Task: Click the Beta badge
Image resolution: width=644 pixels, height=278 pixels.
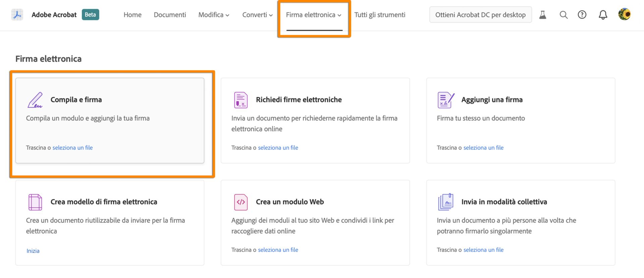Action: click(x=90, y=14)
